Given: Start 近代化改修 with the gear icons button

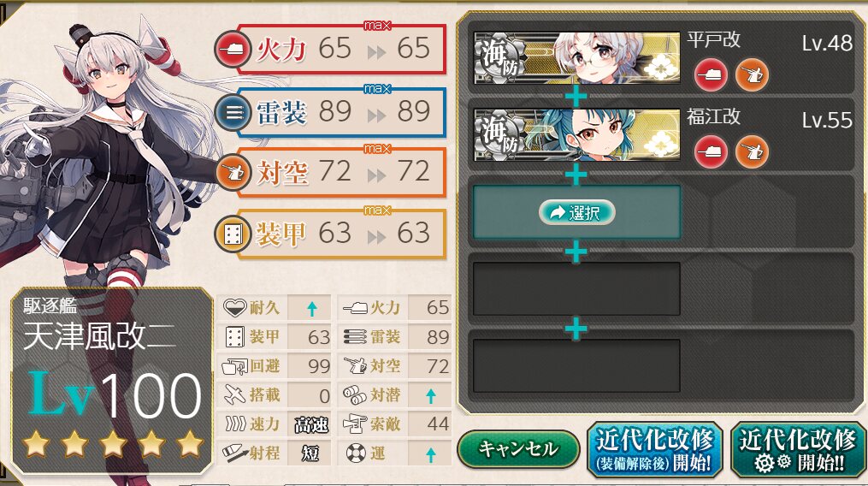Looking at the screenshot, I should click(x=798, y=449).
